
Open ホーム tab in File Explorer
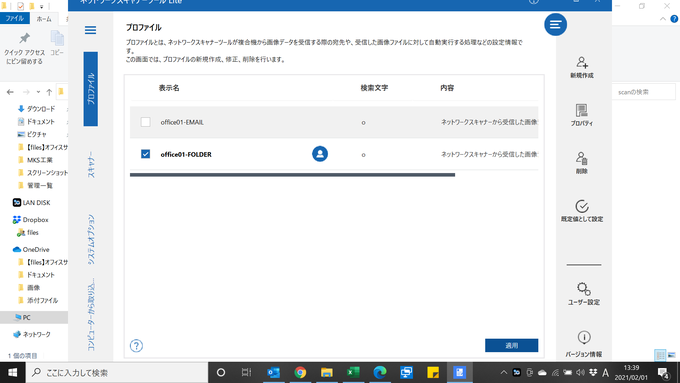click(44, 19)
